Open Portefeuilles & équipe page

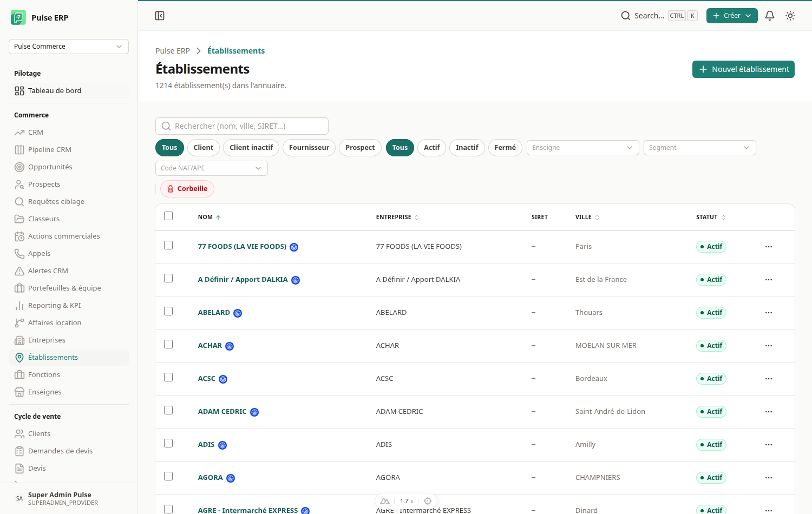pyautogui.click(x=69, y=288)
